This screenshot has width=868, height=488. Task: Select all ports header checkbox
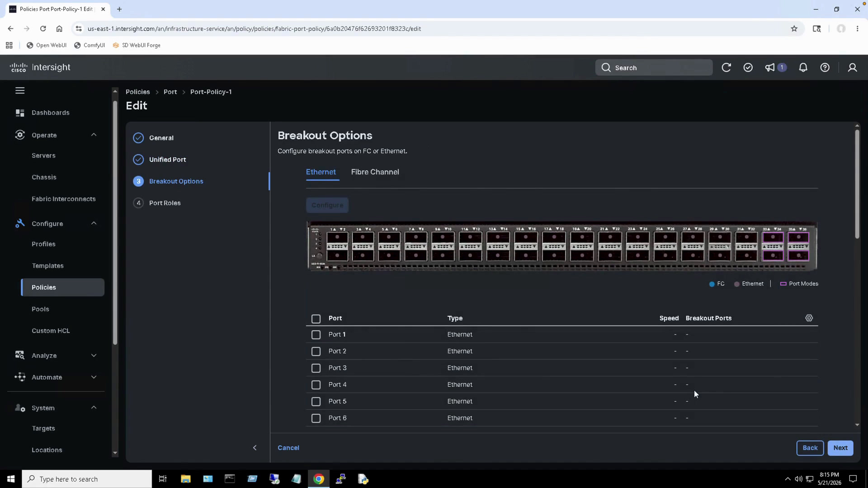(316, 319)
